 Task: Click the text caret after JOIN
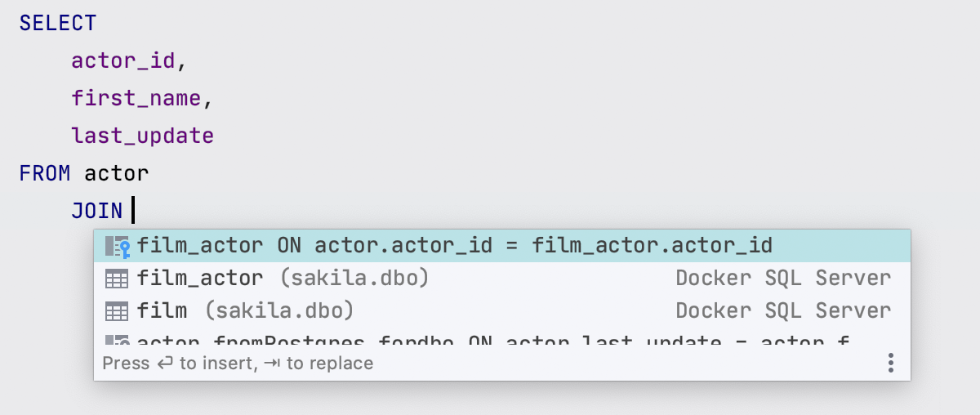click(132, 211)
